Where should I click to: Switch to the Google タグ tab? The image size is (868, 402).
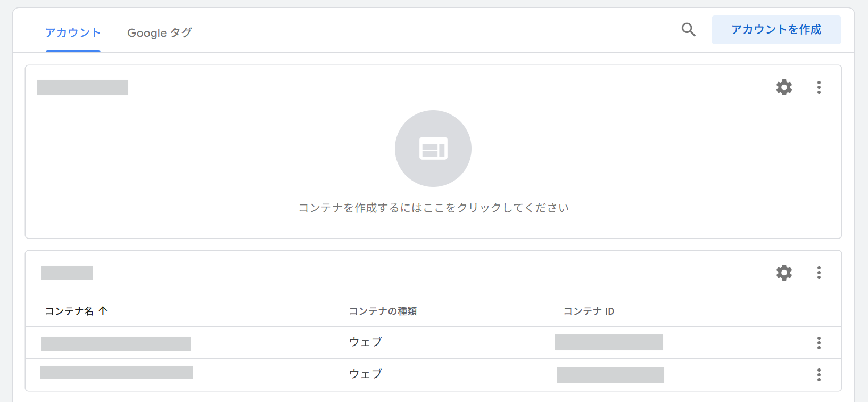159,33
